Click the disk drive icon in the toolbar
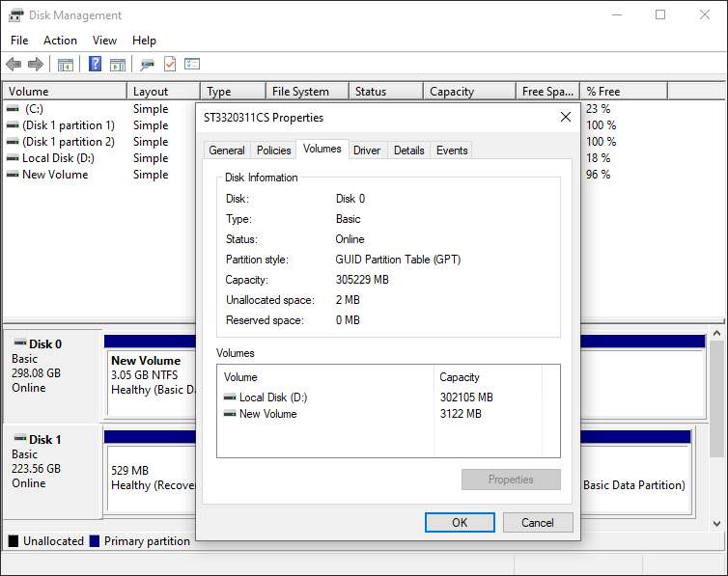The width and height of the screenshot is (728, 576). pos(147,65)
